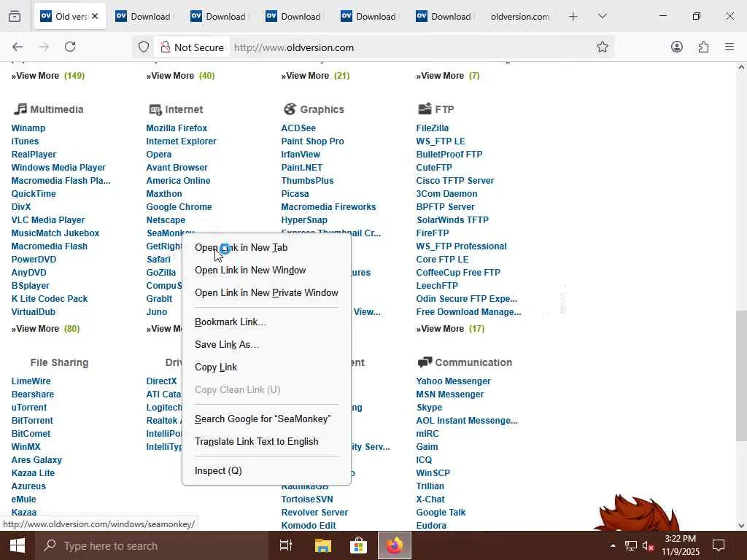747x560 pixels.
Task: Open File Explorer from the taskbar
Action: (x=323, y=545)
